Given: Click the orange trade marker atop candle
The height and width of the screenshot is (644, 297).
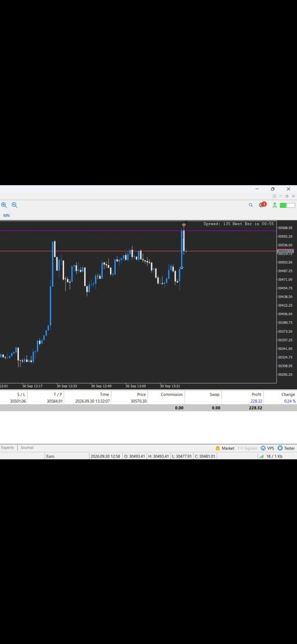Looking at the screenshot, I should click(184, 225).
